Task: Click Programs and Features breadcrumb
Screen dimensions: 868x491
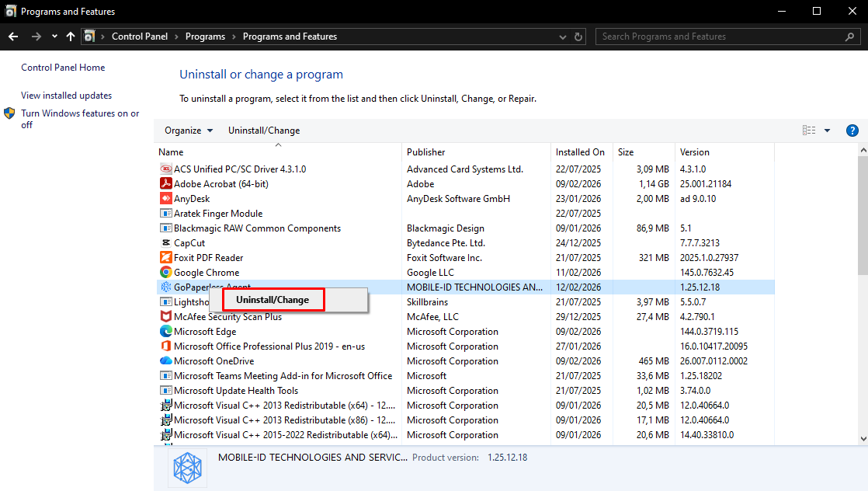Action: click(290, 37)
